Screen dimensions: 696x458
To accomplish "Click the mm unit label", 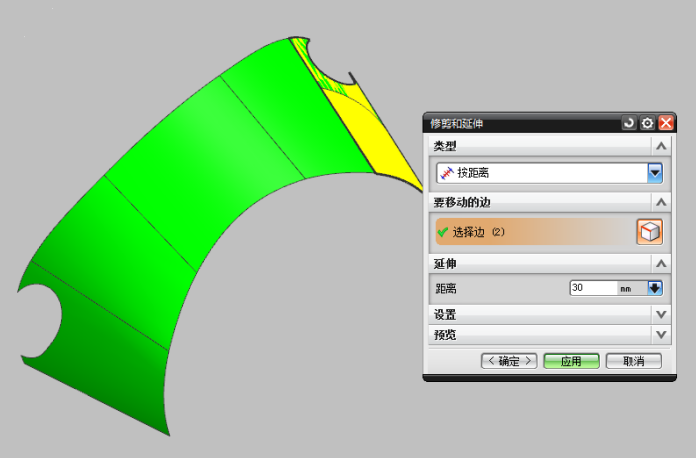I will [626, 289].
